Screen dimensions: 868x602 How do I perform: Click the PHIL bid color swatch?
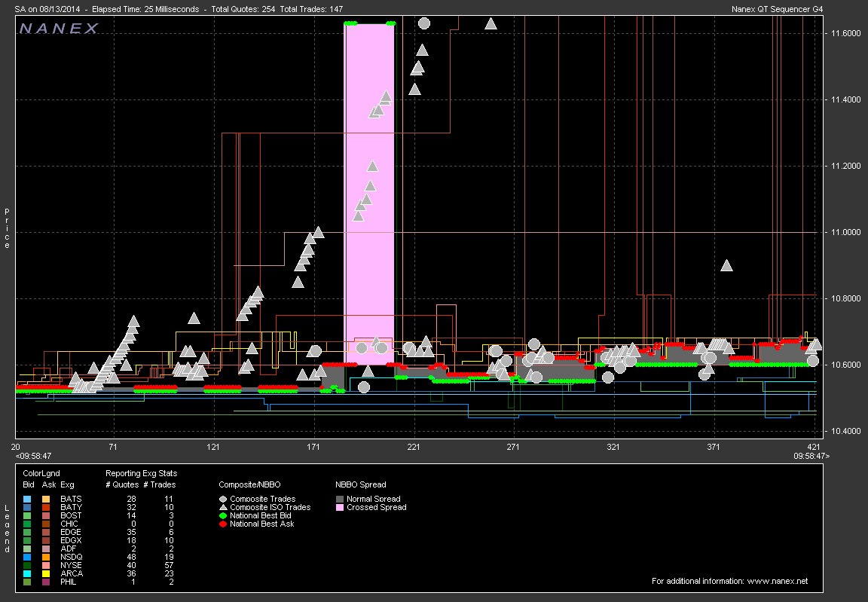tap(27, 582)
